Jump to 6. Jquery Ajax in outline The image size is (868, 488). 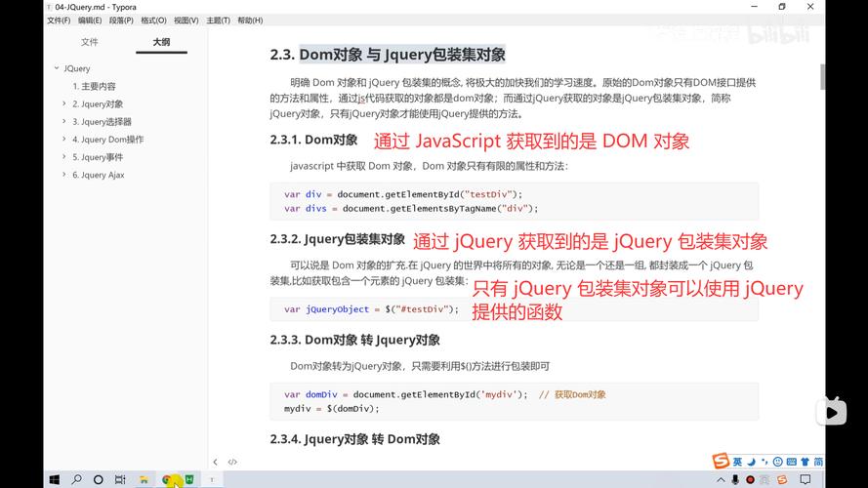pyautogui.click(x=99, y=175)
